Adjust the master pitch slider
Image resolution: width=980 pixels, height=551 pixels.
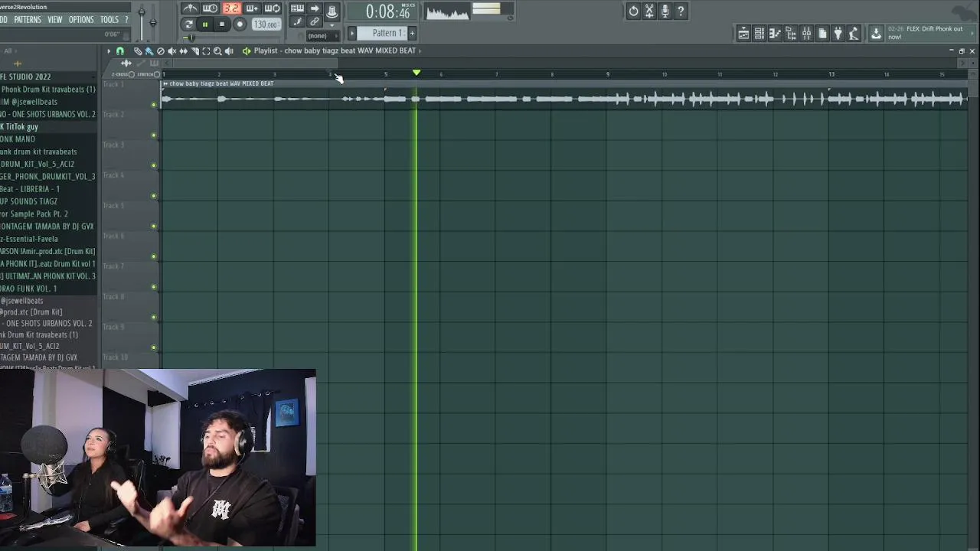153,22
